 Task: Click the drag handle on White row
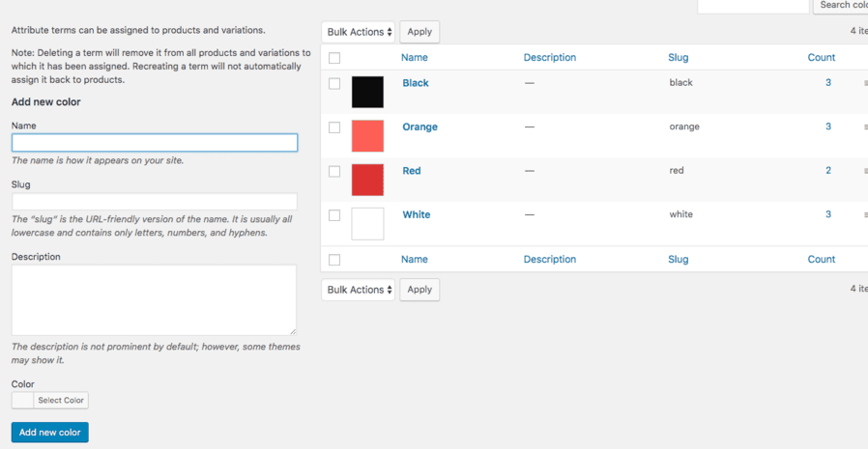pyautogui.click(x=865, y=214)
